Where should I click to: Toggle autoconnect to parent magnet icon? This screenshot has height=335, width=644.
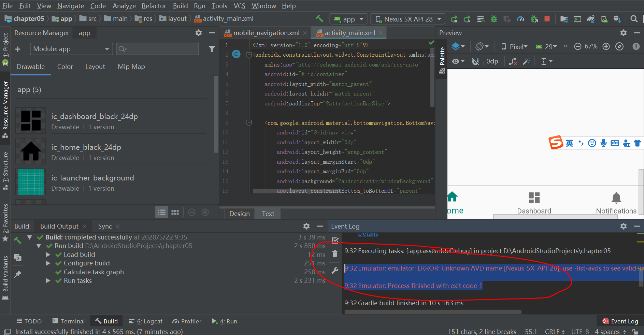475,61
